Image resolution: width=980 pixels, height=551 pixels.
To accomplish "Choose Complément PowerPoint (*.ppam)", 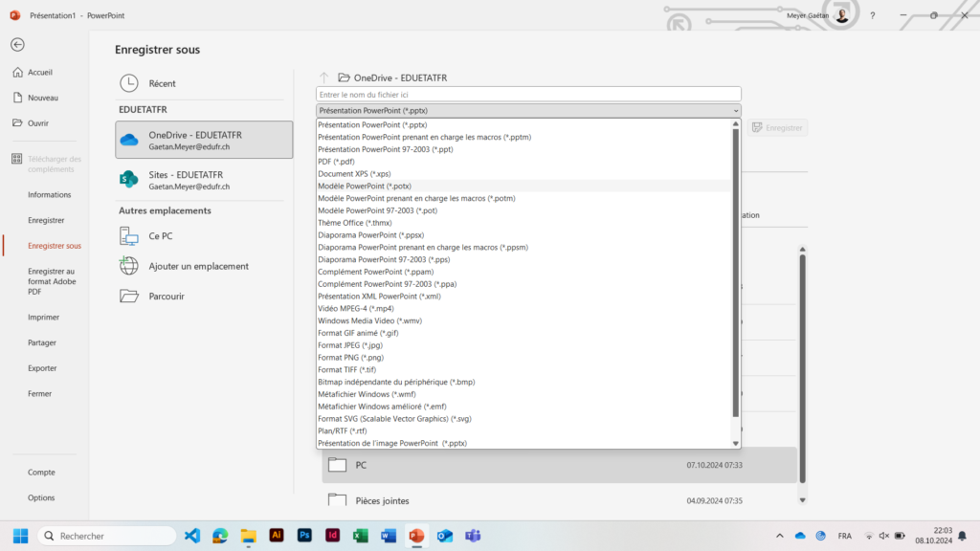I will (x=523, y=272).
